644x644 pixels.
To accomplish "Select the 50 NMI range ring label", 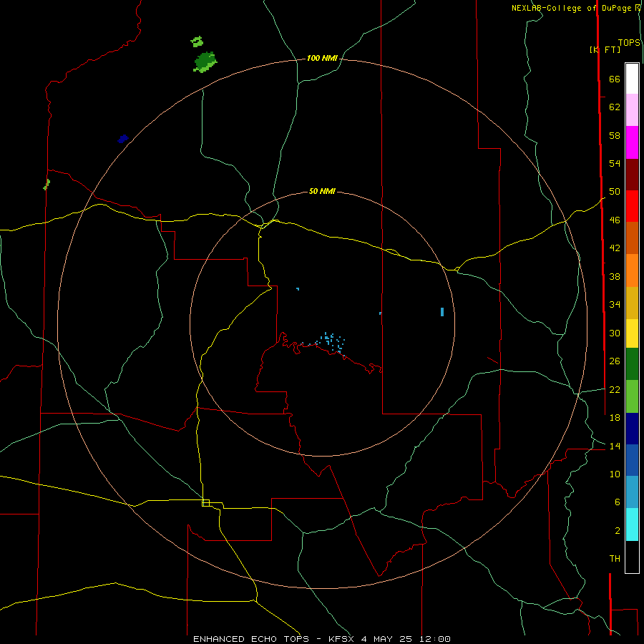I will 322,191.
